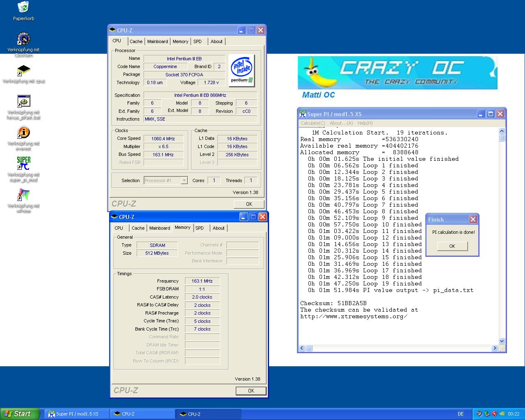Select About tab in top CPU-Z window
The image size is (525, 420).
pos(217,41)
